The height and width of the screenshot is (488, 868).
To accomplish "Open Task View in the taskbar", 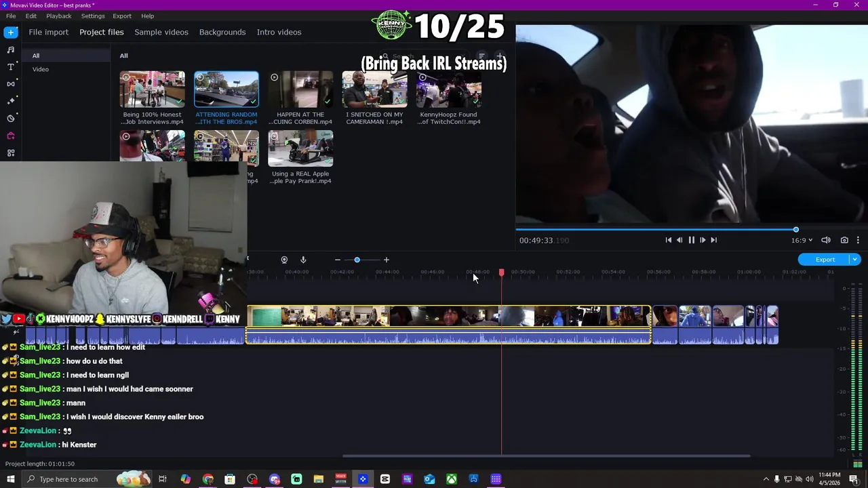I will 163,479.
